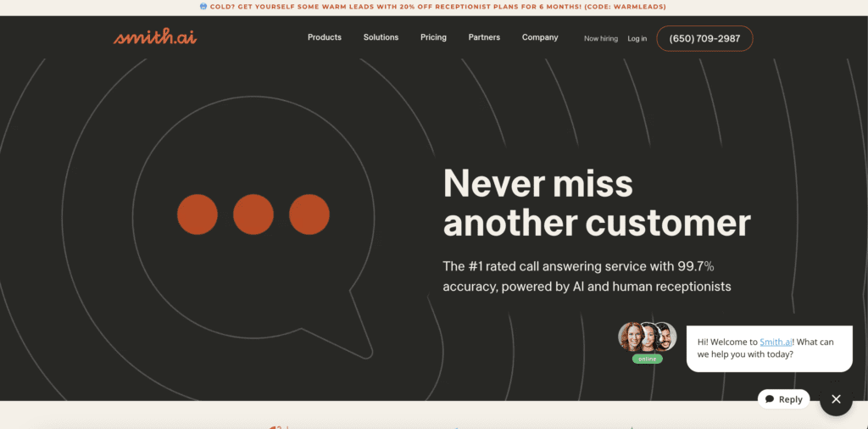The height and width of the screenshot is (429, 868).
Task: Click the Never miss another customer headline
Action: tap(597, 203)
